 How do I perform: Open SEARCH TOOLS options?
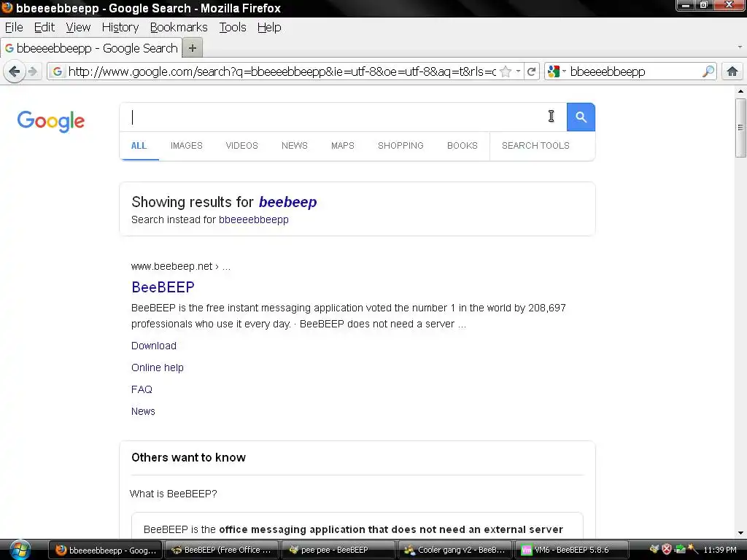535,146
